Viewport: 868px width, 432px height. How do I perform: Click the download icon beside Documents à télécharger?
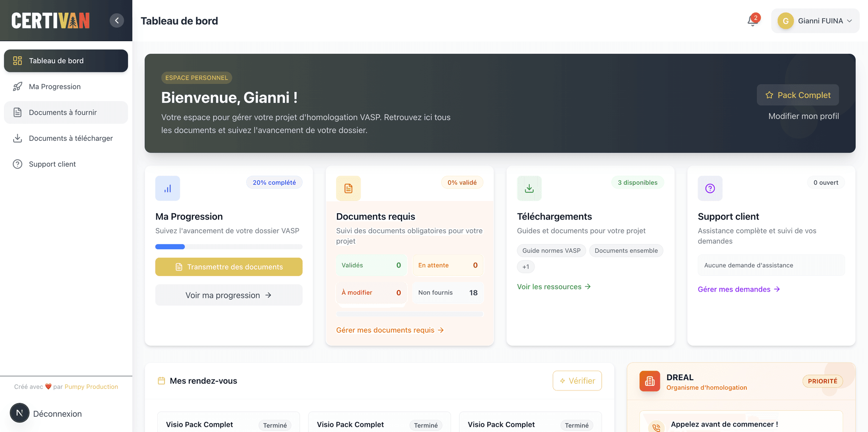(17, 138)
